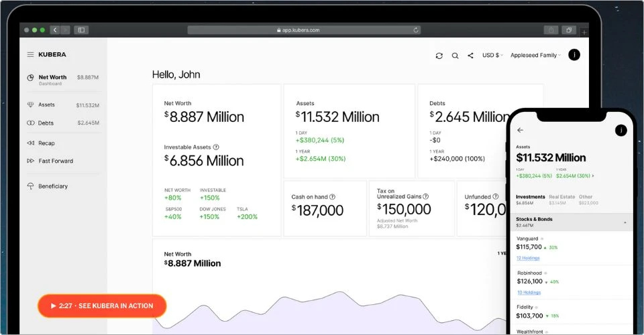Click the Debts icon in sidebar

tap(30, 123)
